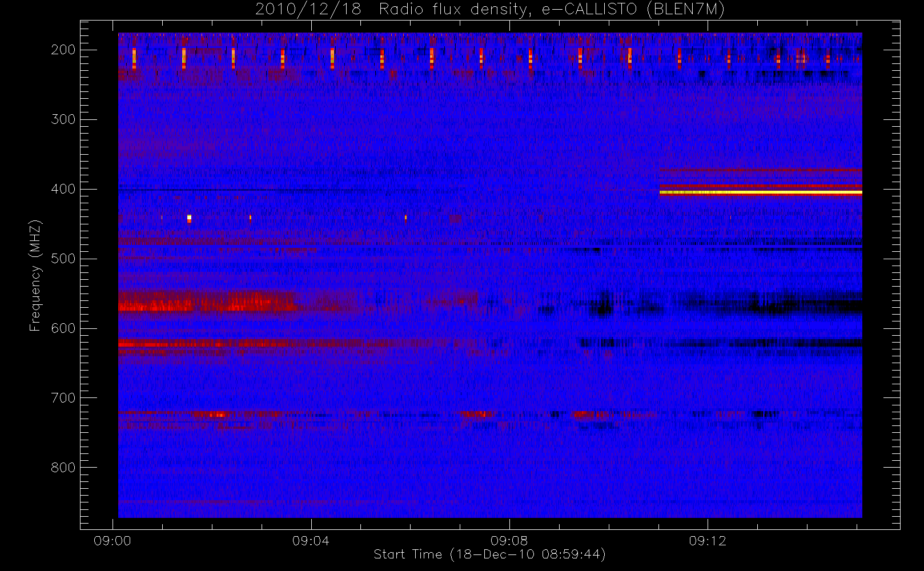Click the 'Start Time (18-Dec-10 08:59:44)' label
Image resolution: width=924 pixels, height=571 pixels.
pos(490,554)
